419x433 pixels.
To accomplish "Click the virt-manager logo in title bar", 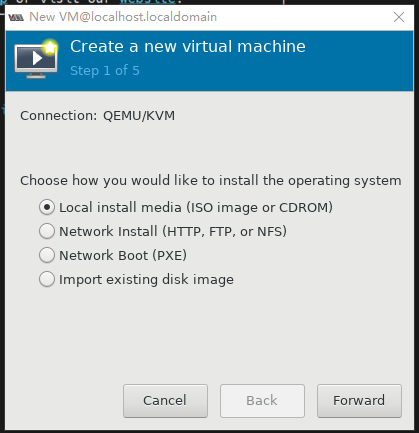I will (x=16, y=17).
